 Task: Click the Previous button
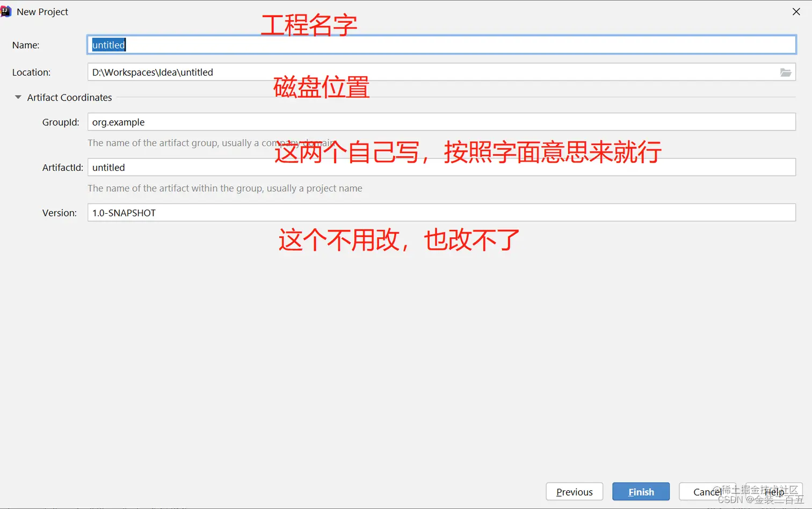coord(574,491)
